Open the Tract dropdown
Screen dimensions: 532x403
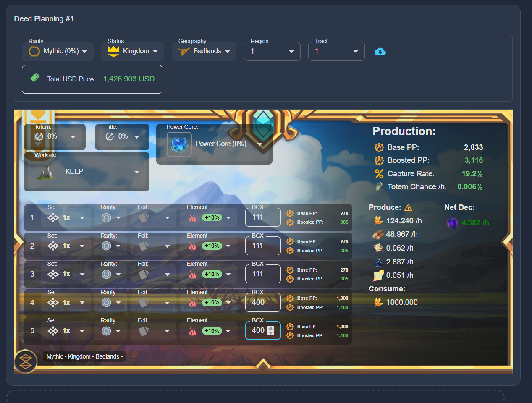click(336, 51)
